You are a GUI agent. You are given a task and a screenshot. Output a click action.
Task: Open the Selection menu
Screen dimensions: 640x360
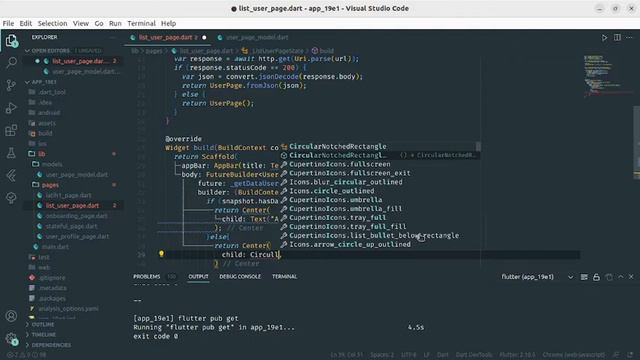[x=53, y=23]
